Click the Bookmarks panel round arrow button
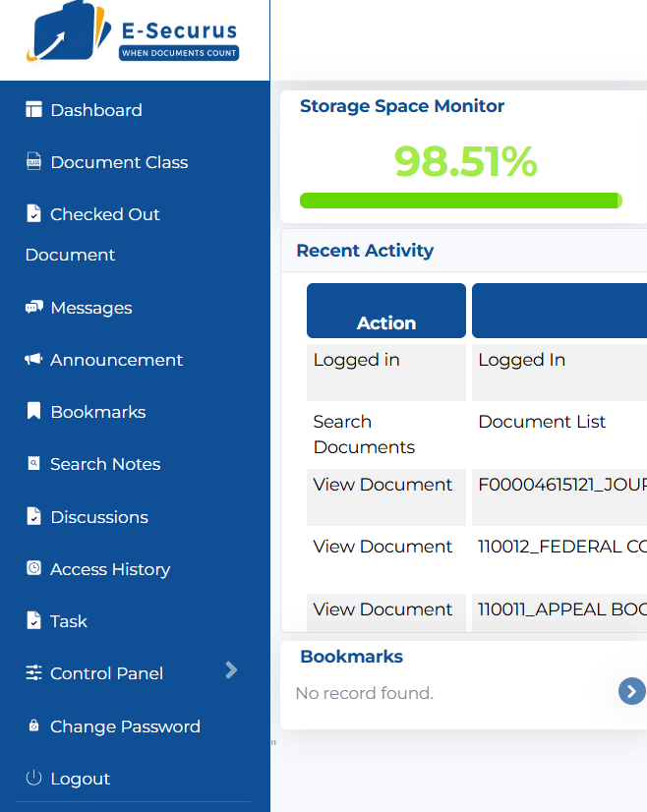This screenshot has height=812, width=647. tap(631, 691)
